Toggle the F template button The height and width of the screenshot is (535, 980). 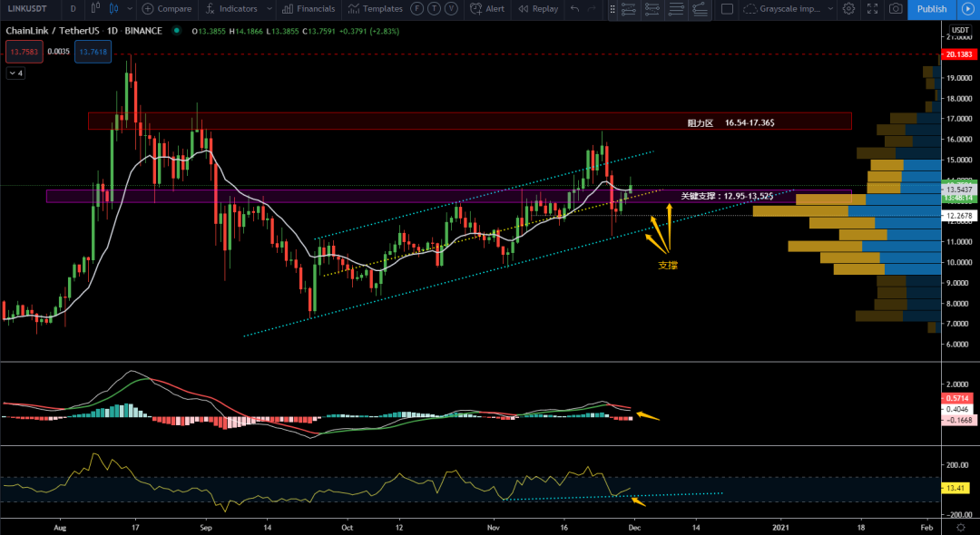[x=416, y=9]
